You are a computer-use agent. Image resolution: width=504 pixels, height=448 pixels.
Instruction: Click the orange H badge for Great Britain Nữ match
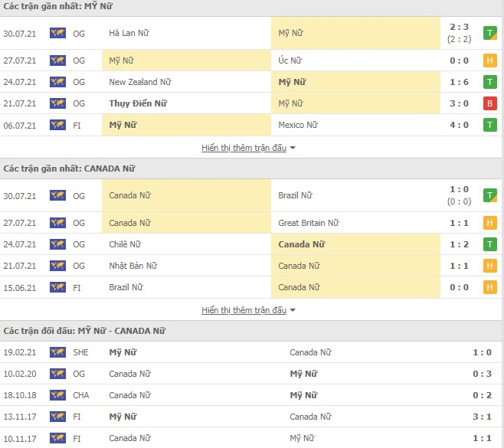click(490, 223)
